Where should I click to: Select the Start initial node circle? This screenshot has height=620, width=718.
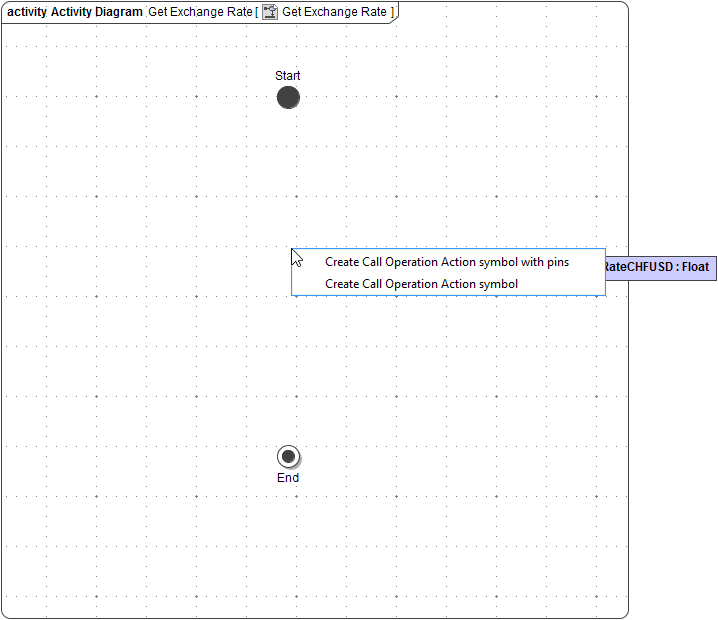(288, 98)
